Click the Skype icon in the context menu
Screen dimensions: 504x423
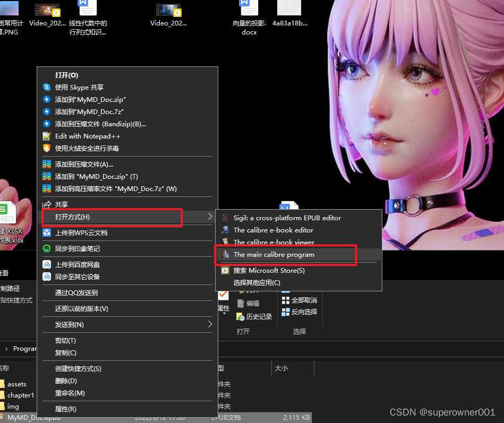click(x=47, y=88)
